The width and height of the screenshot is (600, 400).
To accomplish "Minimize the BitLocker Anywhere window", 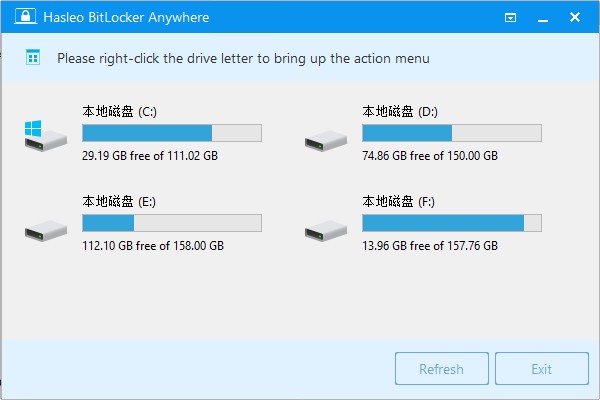I will coord(544,17).
